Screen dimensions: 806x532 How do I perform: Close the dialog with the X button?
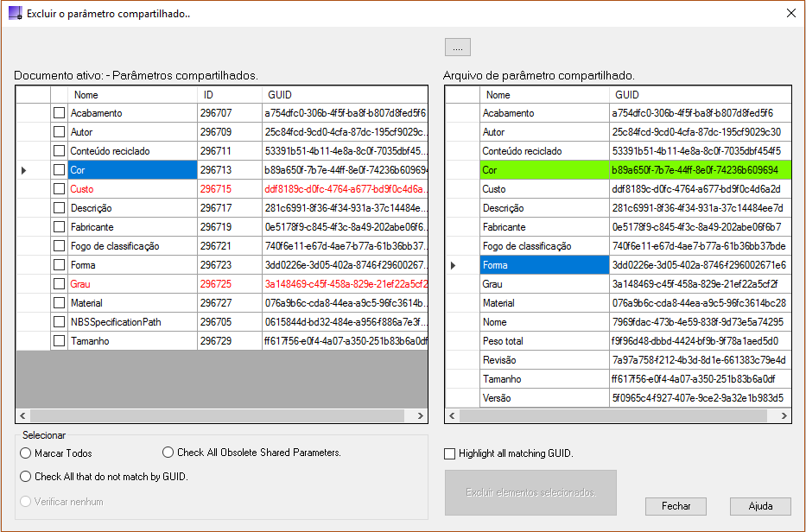point(791,13)
